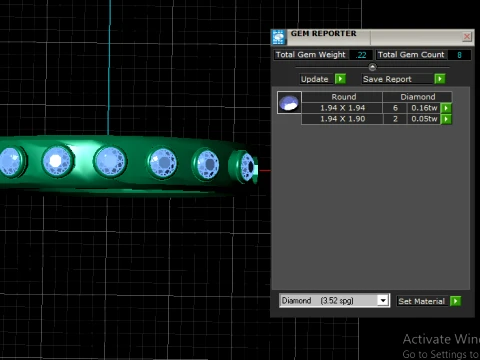Select the 1.94 X 1.94 size cell
Screen dimensions: 480x360
(342, 108)
